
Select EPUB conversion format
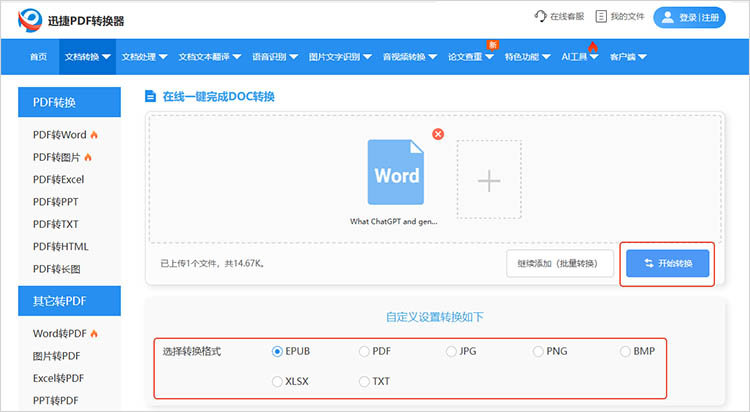tap(277, 351)
